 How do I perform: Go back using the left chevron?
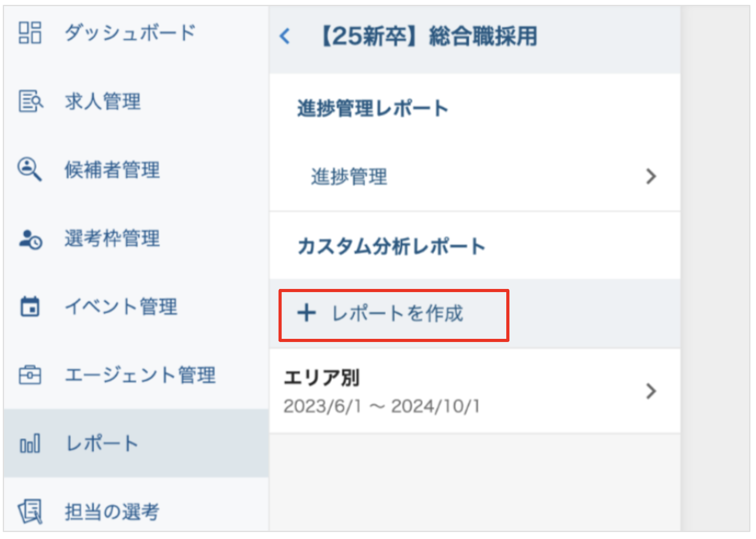pos(285,36)
